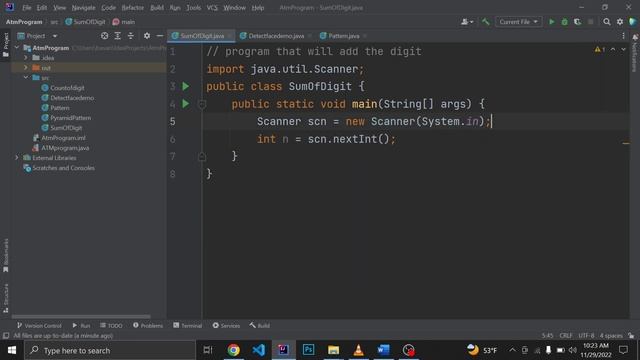Open the Refactor menu
640x360 pixels.
tap(133, 8)
